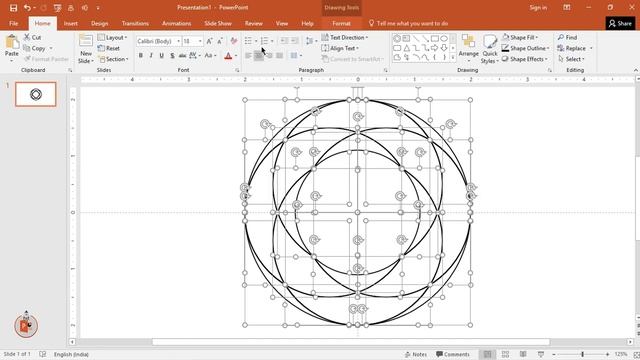Switch to the Design tab
This screenshot has height=360, width=640.
(100, 24)
